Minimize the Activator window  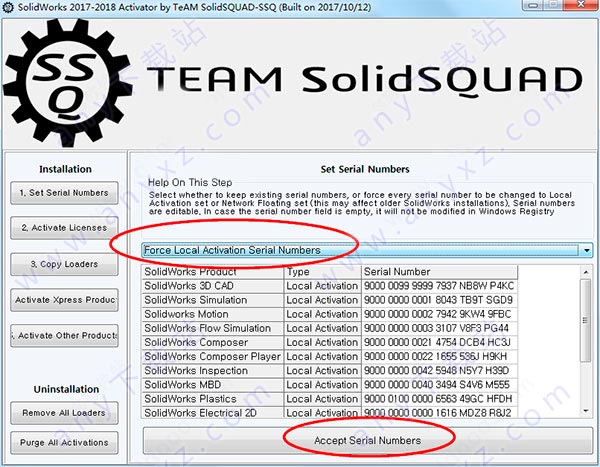click(535, 5)
